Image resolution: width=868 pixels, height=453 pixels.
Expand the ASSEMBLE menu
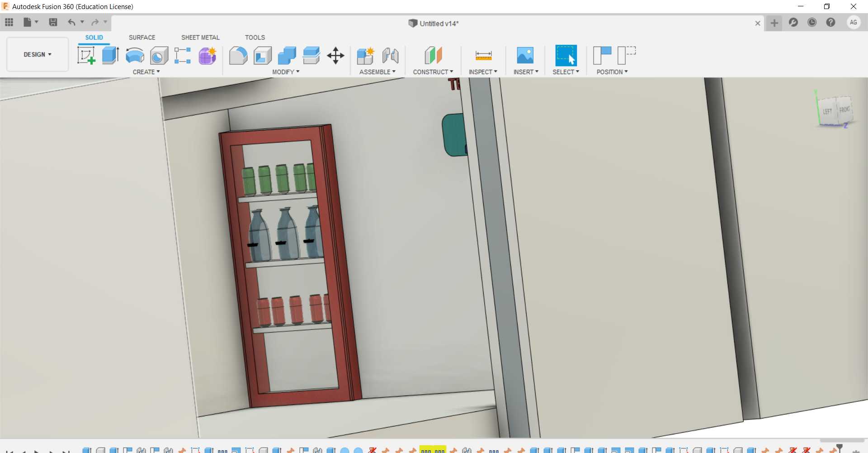pyautogui.click(x=377, y=72)
